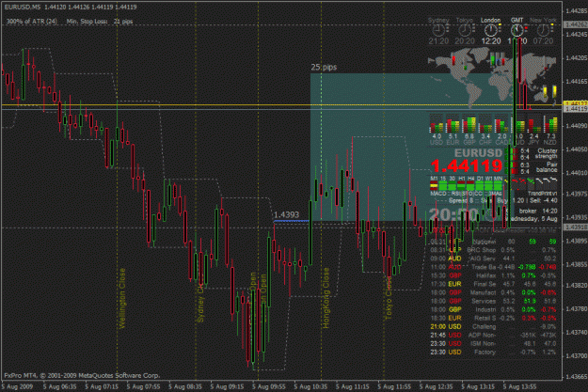Click the H4 timeframe signal block
Viewport: 588px width, 392px height.
[x=470, y=186]
